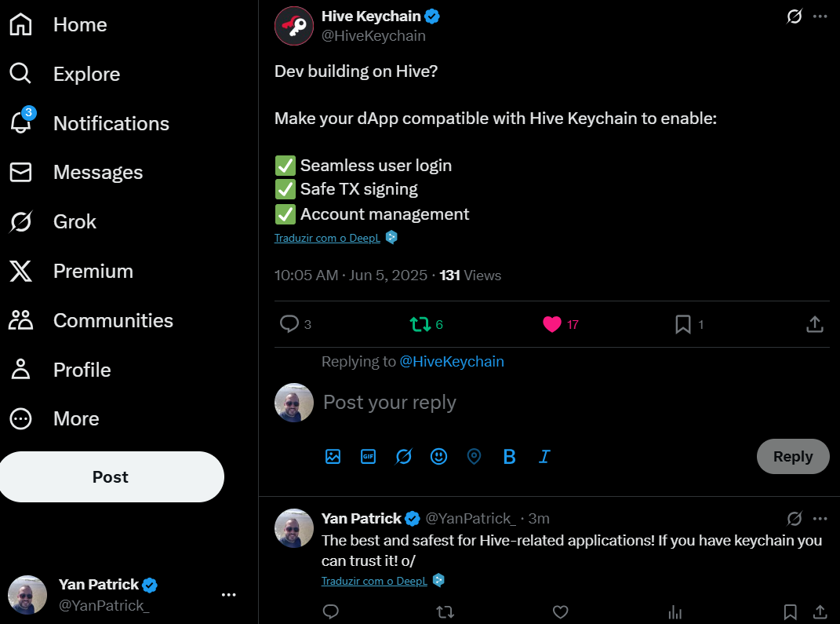Click the @HiveKeychain link under Replying to
Screen dimensions: 840x624
[452, 361]
